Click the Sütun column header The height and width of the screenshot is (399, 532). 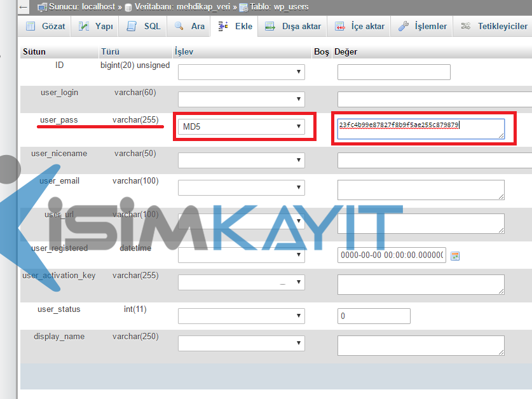coord(34,51)
